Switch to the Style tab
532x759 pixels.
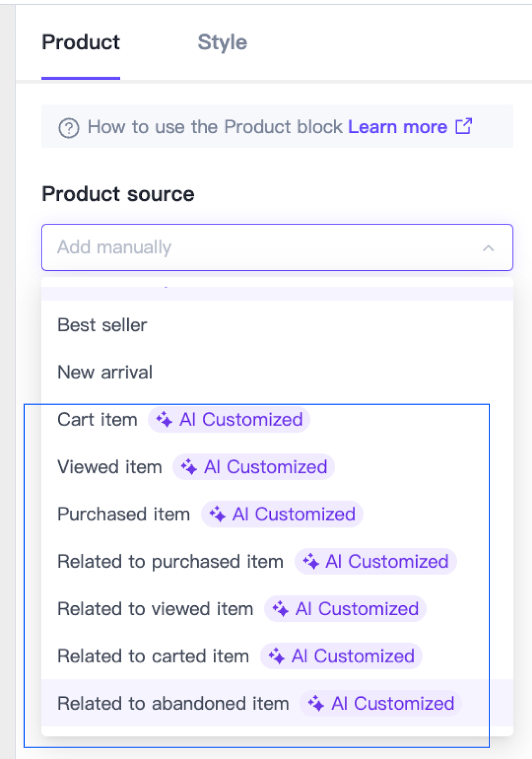pos(222,43)
